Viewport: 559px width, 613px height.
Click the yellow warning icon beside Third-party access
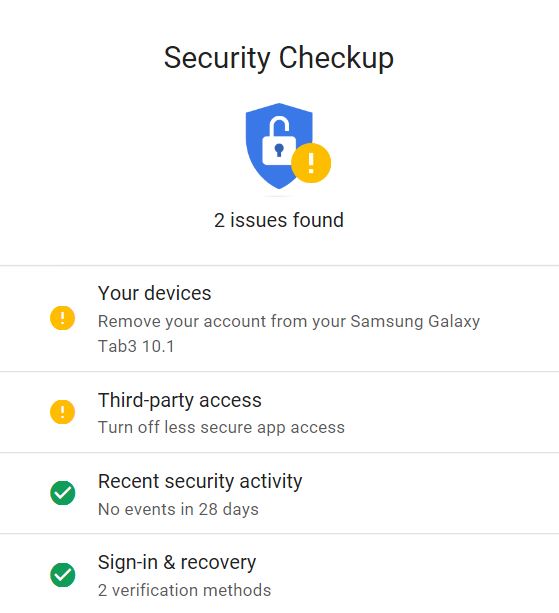point(63,412)
